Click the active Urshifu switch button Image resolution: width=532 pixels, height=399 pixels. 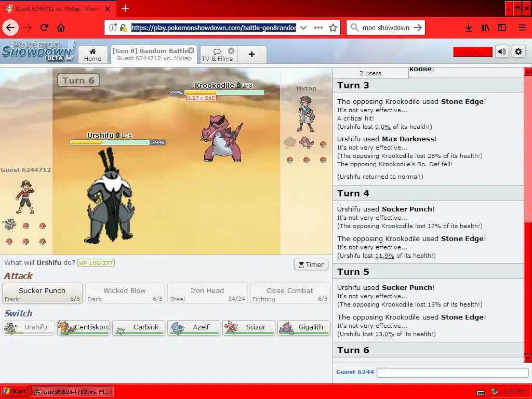29,327
